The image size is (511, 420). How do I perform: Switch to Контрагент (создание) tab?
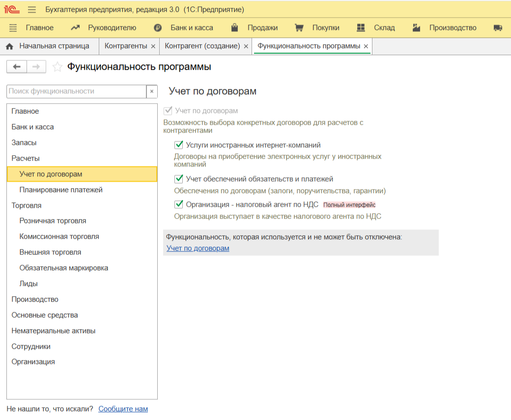tap(202, 46)
